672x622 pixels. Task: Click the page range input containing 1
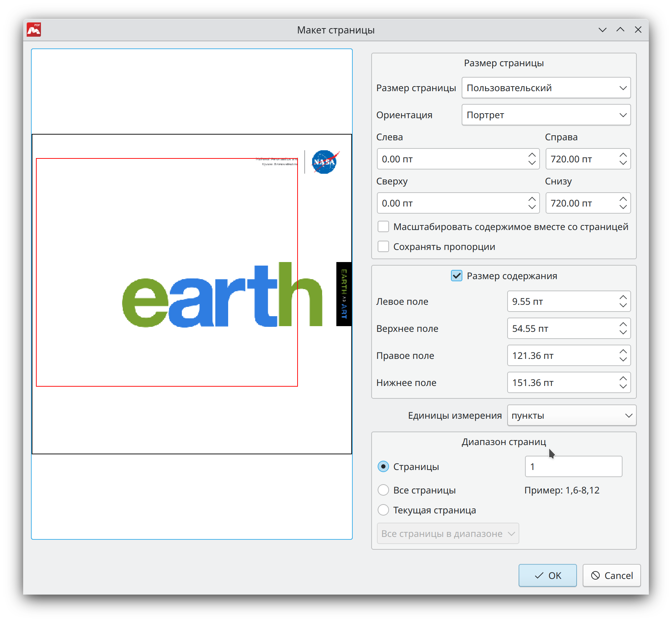point(573,467)
